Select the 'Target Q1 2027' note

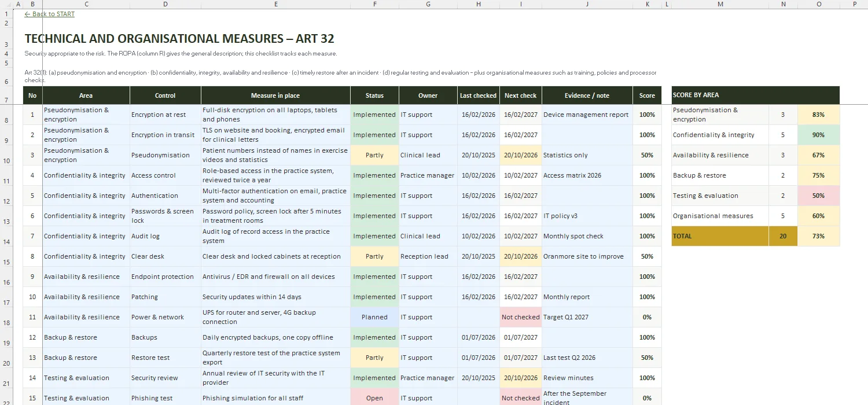587,317
